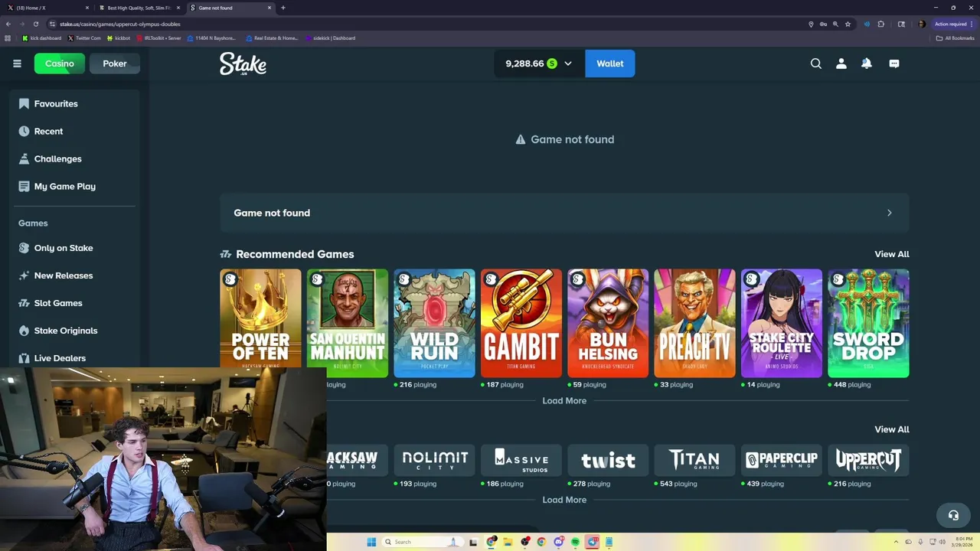This screenshot has width=980, height=551.
Task: Switch to the Home / X browser tab
Action: pyautogui.click(x=47, y=8)
